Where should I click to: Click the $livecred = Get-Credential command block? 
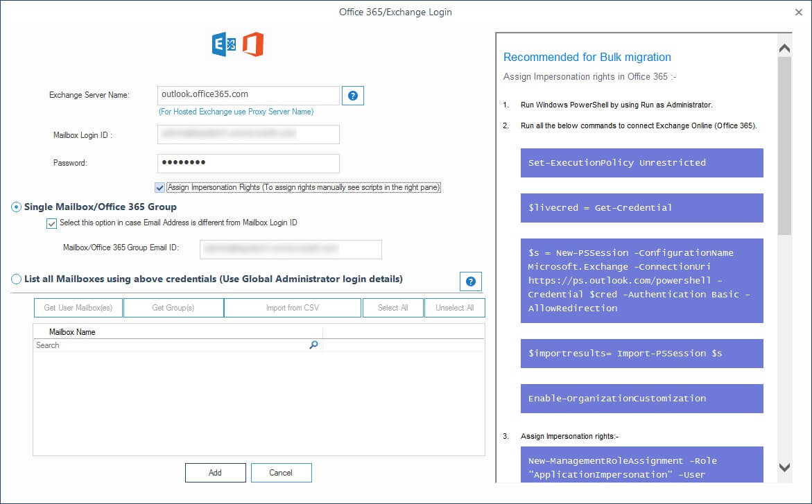pos(641,208)
